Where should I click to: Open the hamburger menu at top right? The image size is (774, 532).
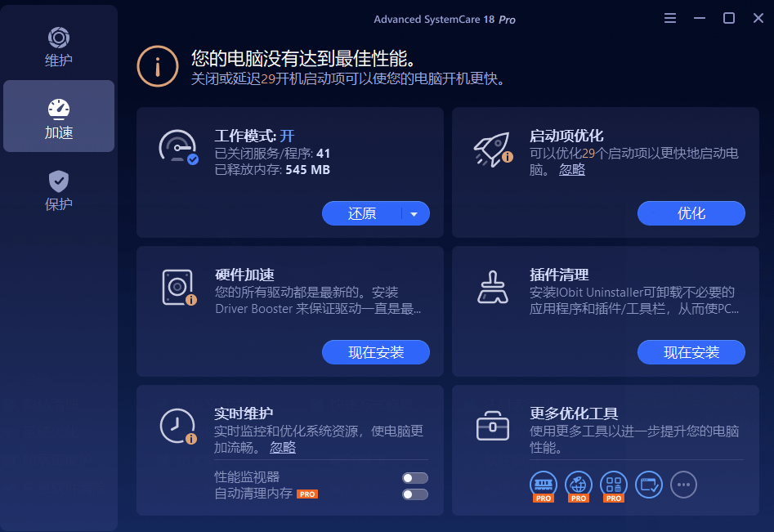point(669,18)
